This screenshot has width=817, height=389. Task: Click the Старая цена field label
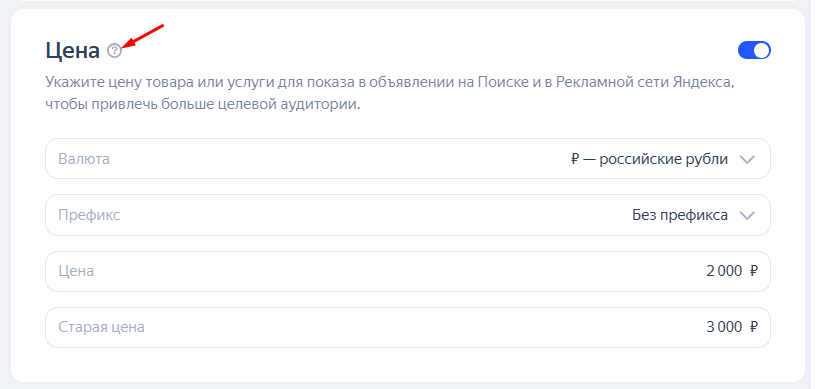(x=102, y=327)
